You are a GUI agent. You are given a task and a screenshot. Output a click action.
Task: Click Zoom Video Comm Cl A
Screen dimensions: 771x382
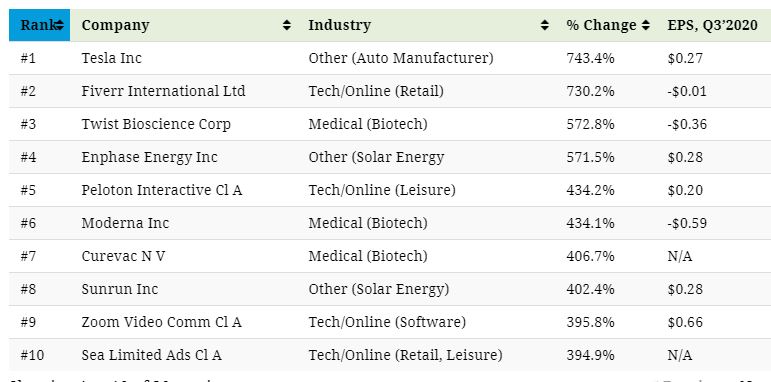point(161,322)
